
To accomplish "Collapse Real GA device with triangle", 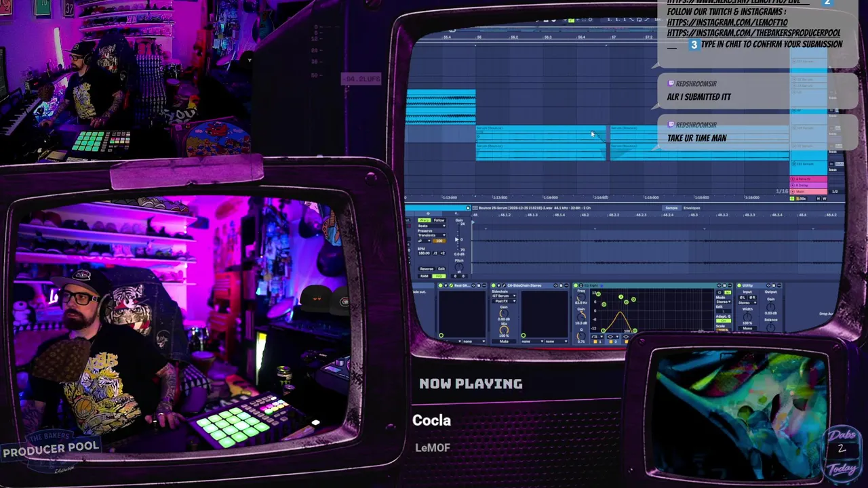I will point(446,285).
